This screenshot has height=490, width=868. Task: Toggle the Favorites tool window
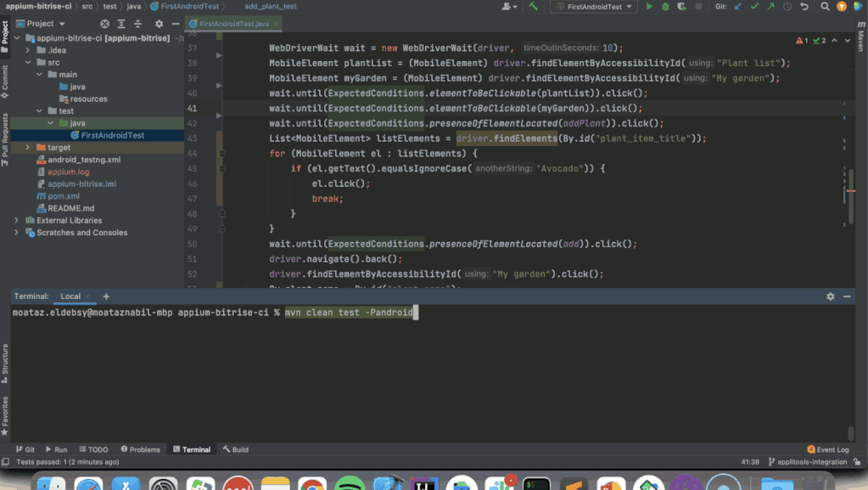[x=7, y=411]
